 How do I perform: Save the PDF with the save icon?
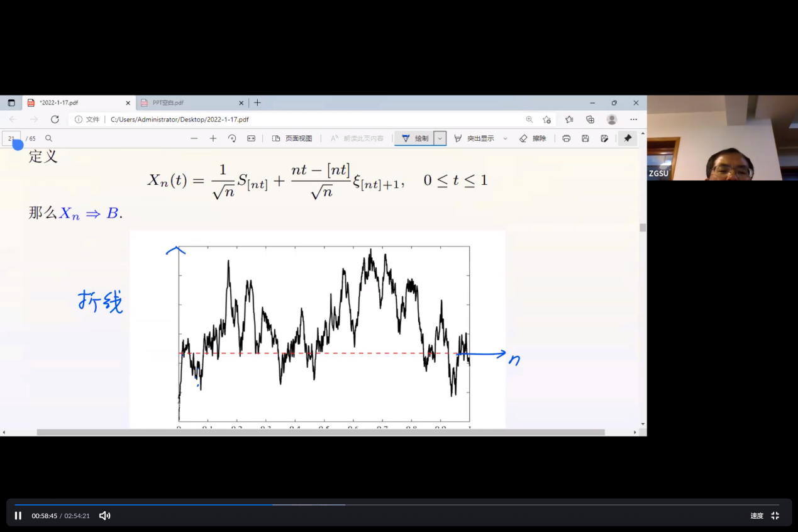pyautogui.click(x=585, y=138)
